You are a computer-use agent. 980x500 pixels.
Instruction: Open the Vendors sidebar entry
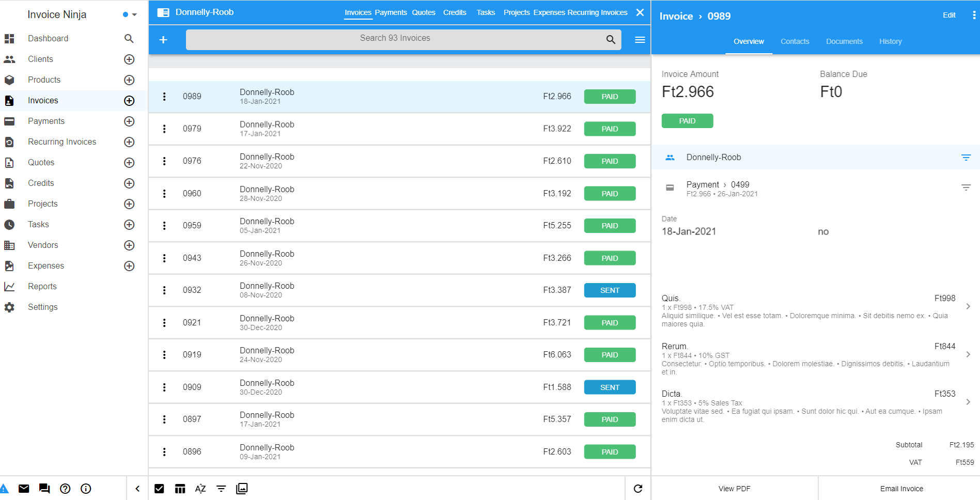click(x=43, y=245)
